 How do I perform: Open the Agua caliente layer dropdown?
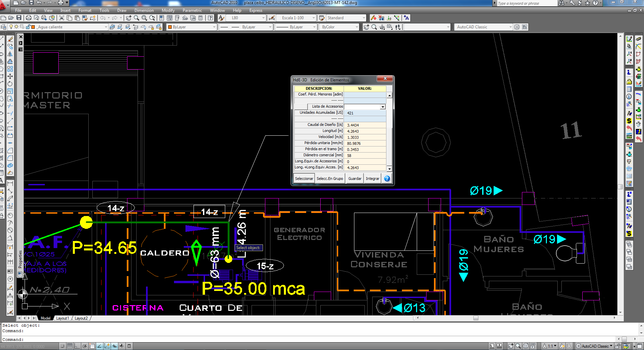click(106, 27)
